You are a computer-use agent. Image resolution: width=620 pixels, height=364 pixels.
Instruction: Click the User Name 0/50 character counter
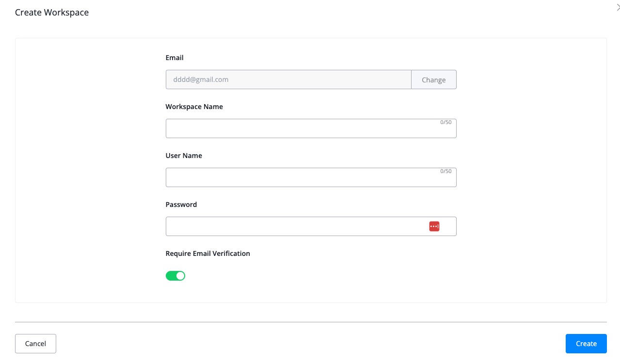coord(446,172)
